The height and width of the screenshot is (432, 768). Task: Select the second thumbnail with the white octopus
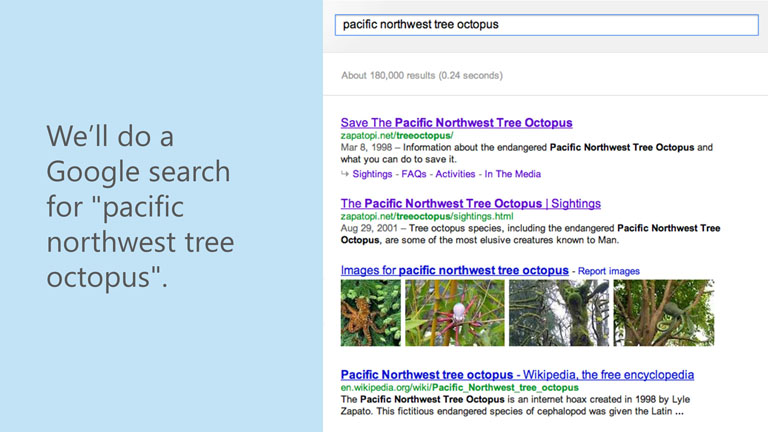click(454, 313)
